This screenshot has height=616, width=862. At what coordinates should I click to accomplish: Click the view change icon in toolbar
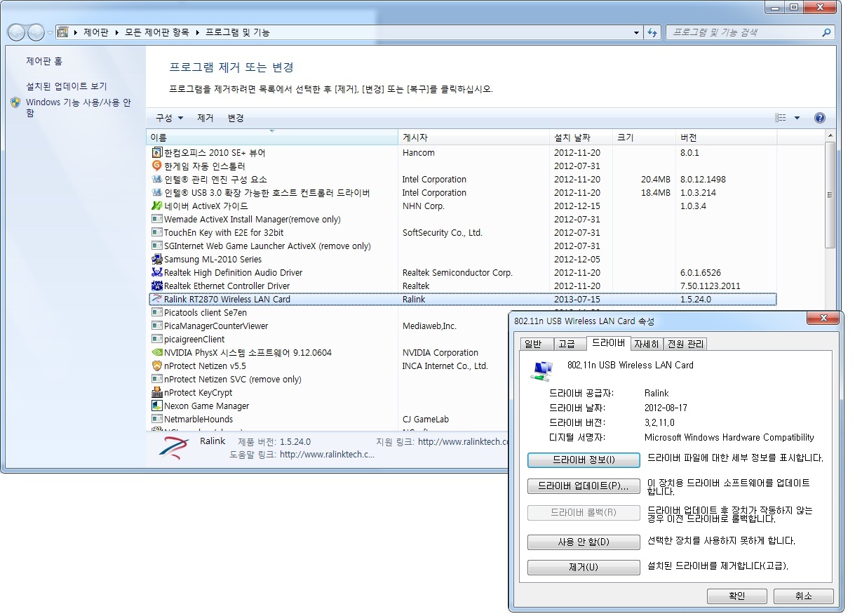pyautogui.click(x=781, y=118)
